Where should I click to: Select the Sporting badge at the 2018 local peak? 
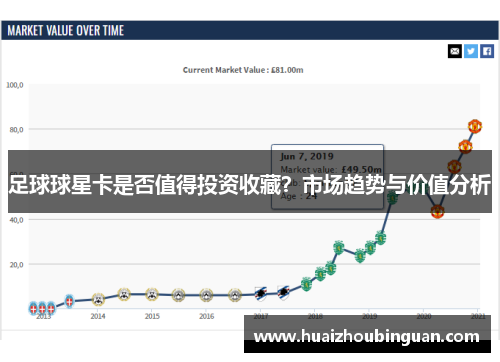(339, 248)
